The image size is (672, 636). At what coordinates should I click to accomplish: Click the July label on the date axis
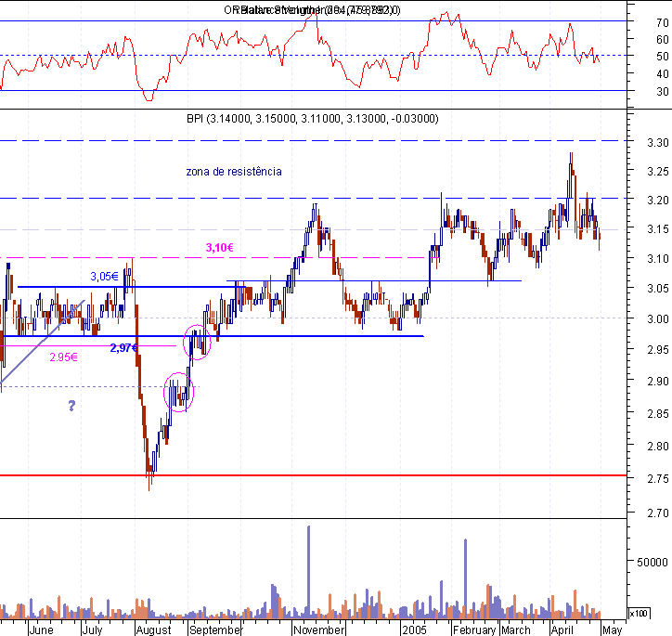93,630
